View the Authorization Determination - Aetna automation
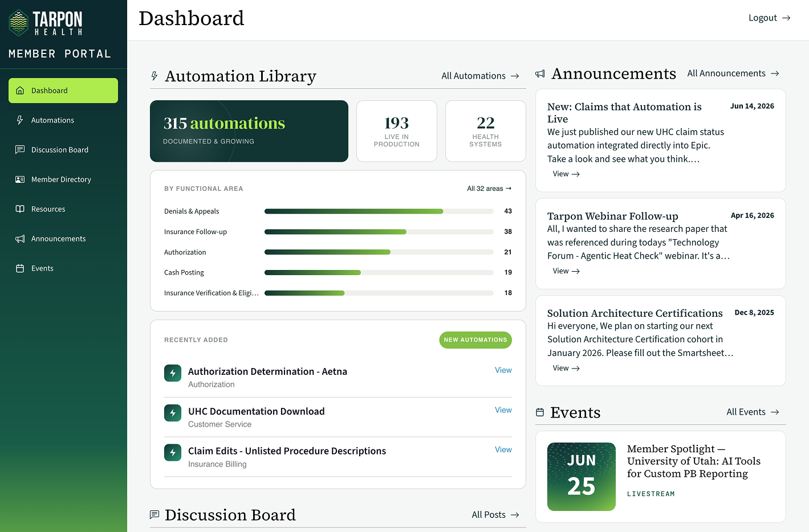809x532 pixels. (x=503, y=370)
